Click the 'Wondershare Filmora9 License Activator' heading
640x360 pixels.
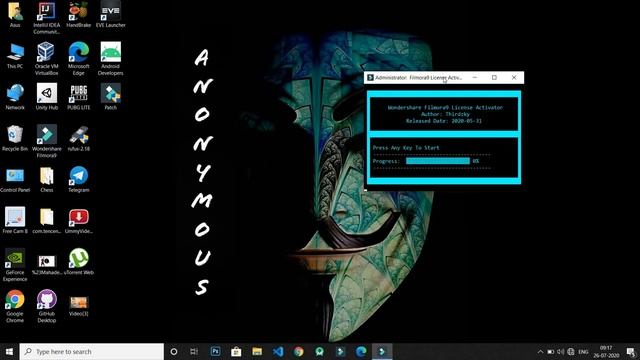click(445, 107)
